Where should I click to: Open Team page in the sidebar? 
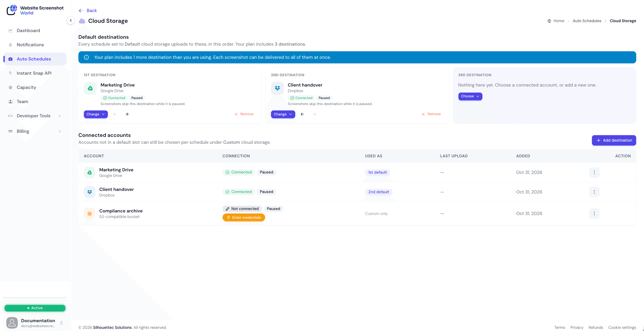click(35, 102)
